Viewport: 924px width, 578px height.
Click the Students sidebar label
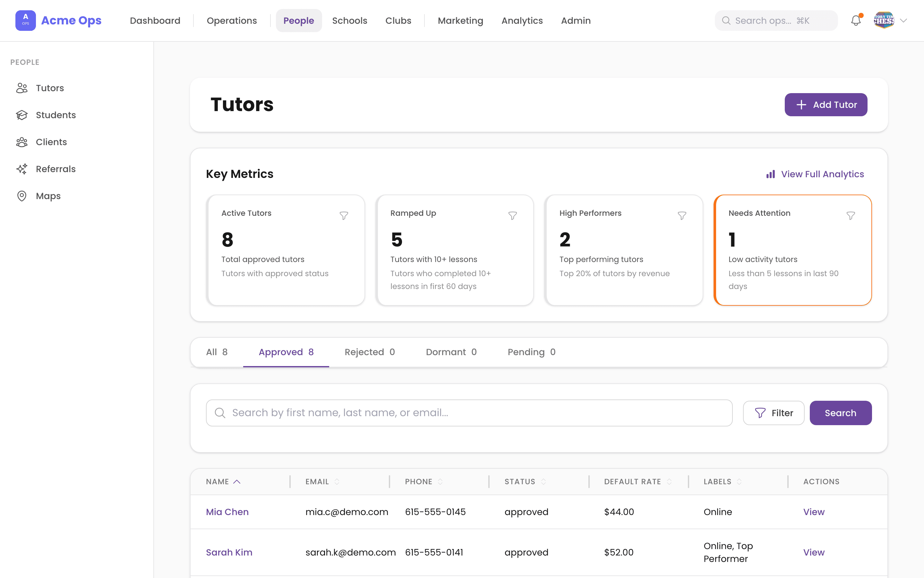pos(56,115)
